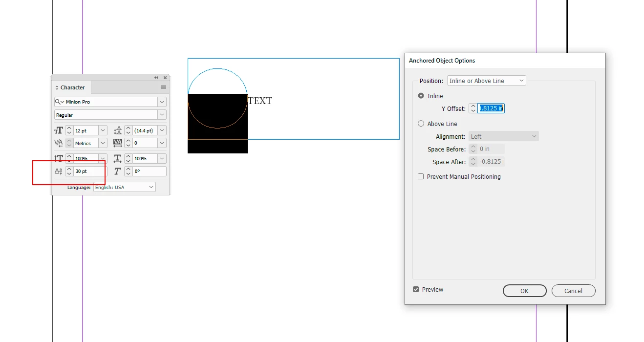Open the Minion Pro font family dropdown
Image resolution: width=644 pixels, height=342 pixels.
(x=162, y=102)
